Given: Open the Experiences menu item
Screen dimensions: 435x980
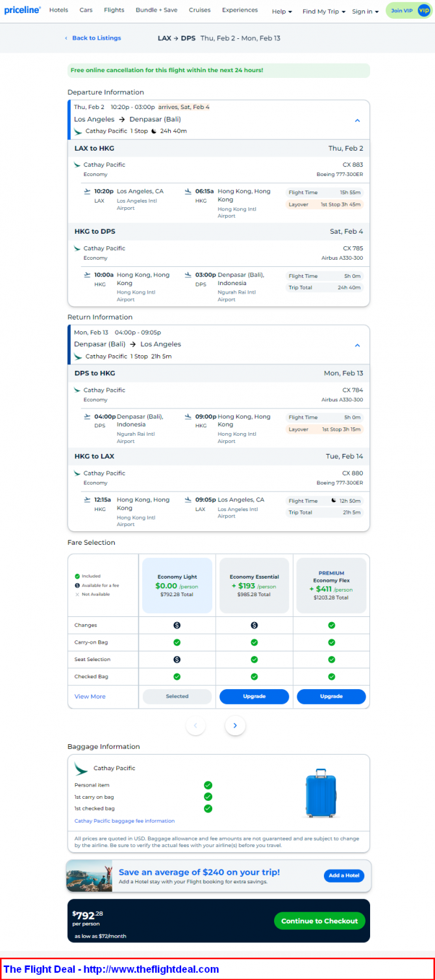Looking at the screenshot, I should pyautogui.click(x=240, y=10).
